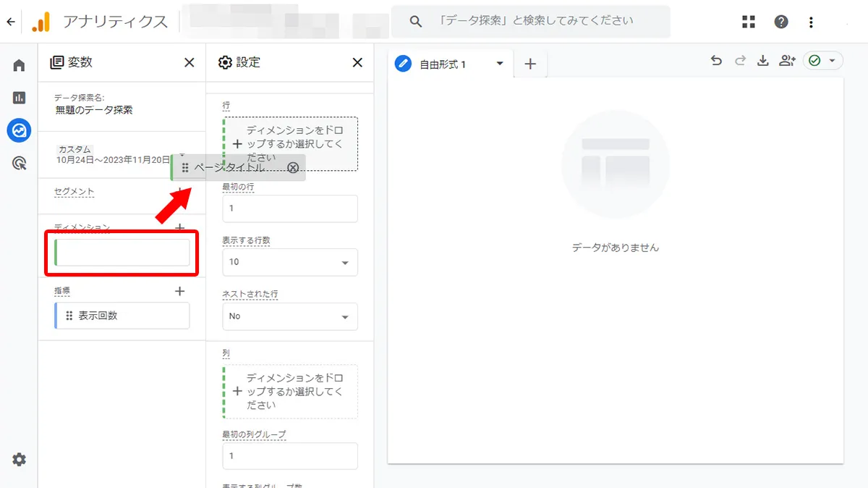Open the ネストされた行 dropdown set to No
Screen dimensions: 868x488
click(289, 316)
